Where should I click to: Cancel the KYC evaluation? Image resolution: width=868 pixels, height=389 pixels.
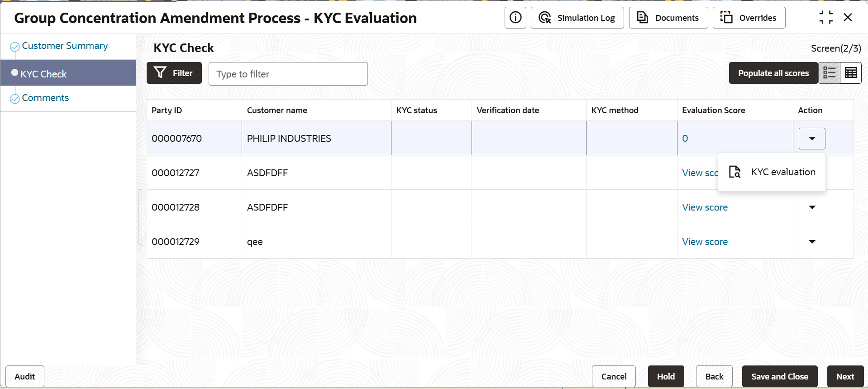click(614, 376)
